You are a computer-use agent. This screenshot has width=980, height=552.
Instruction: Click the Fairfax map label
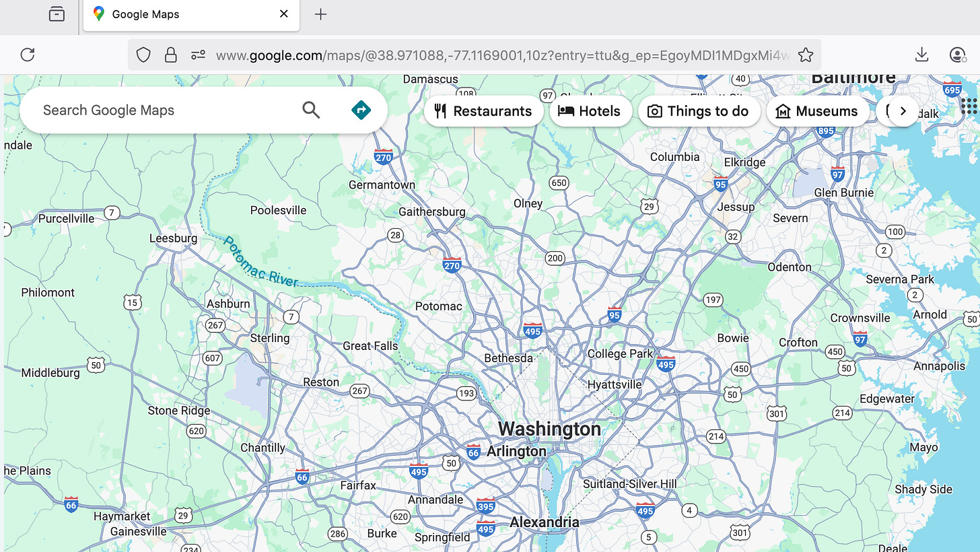[358, 485]
